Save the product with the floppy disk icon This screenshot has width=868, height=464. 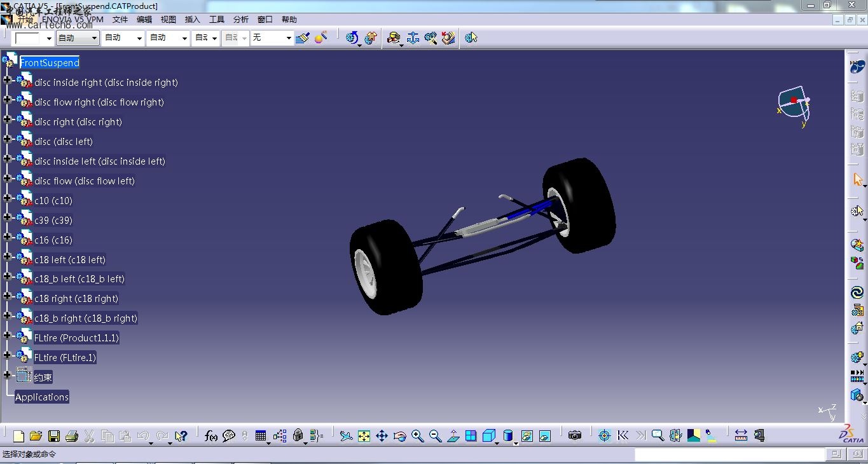tap(54, 436)
